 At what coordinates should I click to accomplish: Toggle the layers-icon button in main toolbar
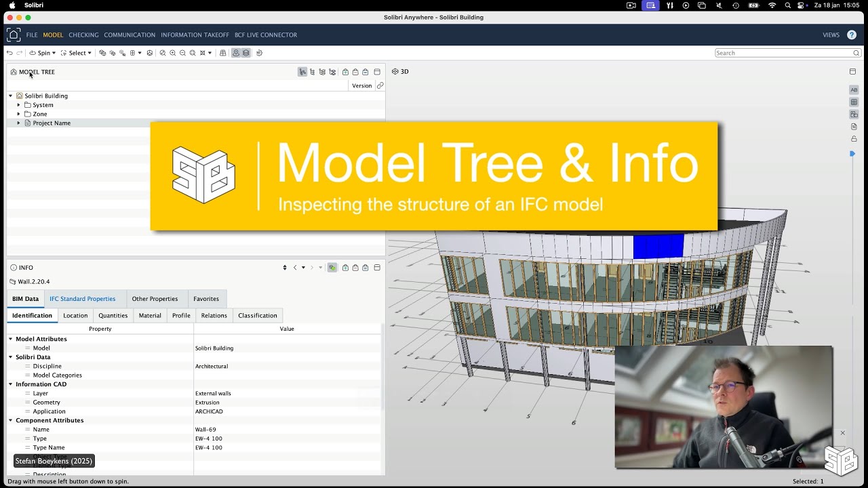pyautogui.click(x=246, y=53)
